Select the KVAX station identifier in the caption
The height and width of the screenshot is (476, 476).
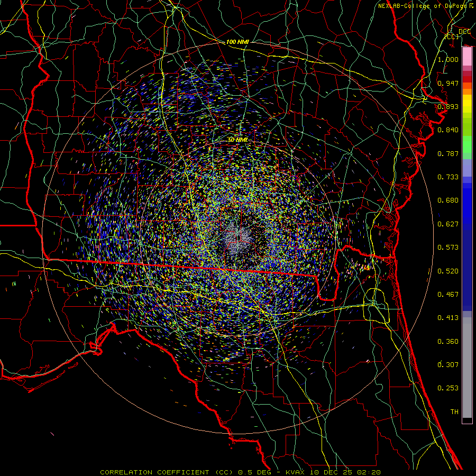[x=295, y=472]
